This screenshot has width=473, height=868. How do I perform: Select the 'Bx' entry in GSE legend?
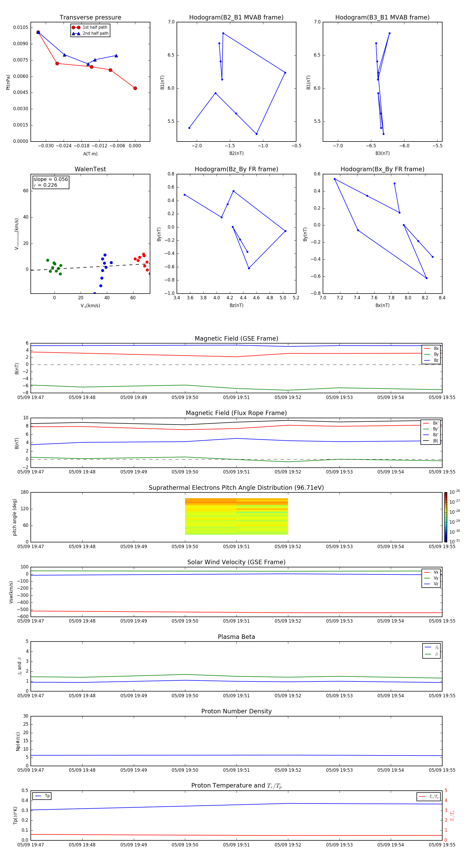click(431, 349)
